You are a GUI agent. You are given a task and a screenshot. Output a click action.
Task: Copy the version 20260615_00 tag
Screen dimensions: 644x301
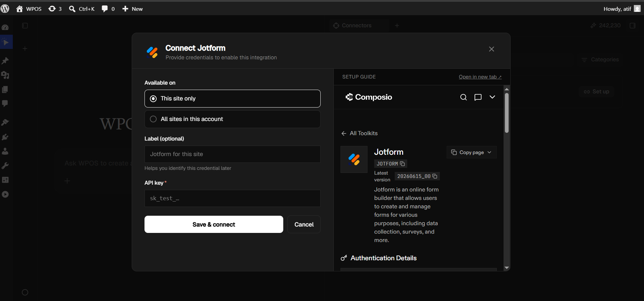pyautogui.click(x=417, y=176)
